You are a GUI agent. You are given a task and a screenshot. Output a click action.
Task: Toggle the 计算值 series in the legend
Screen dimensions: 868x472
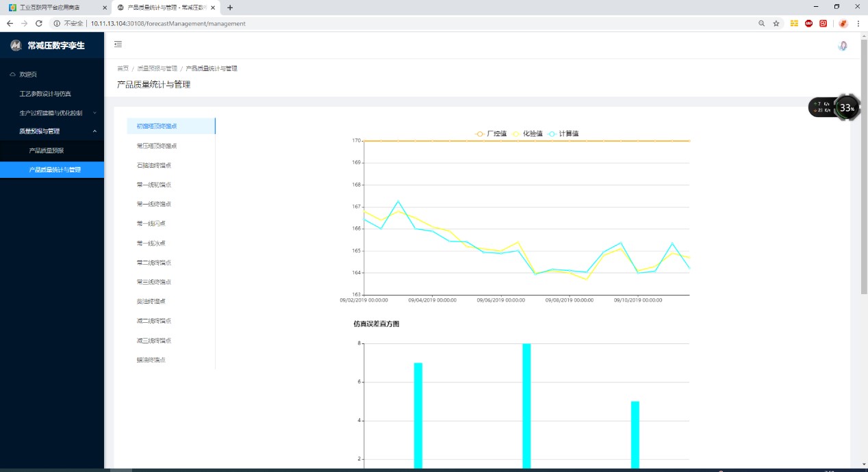[x=563, y=133]
